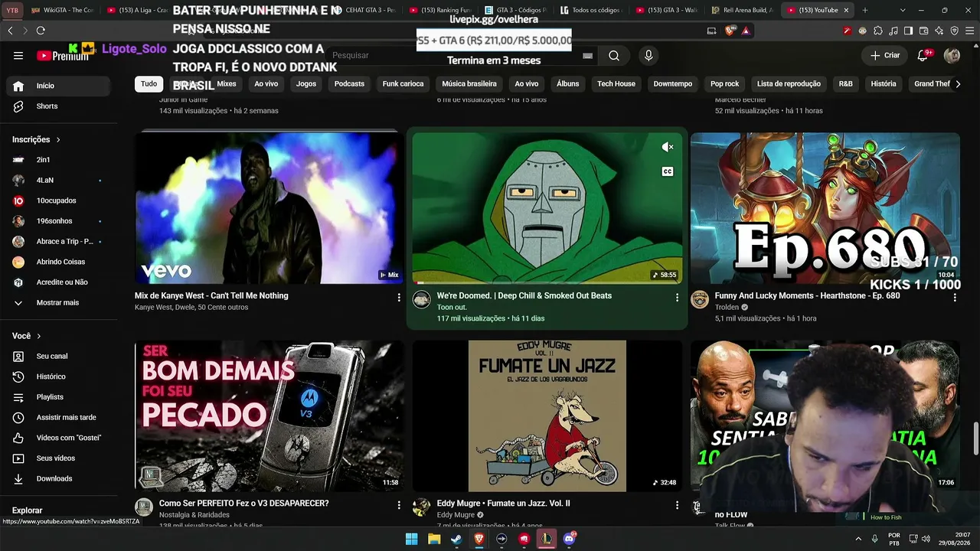Open Kanye West mix thumbnail
The image size is (980, 551).
(x=269, y=208)
